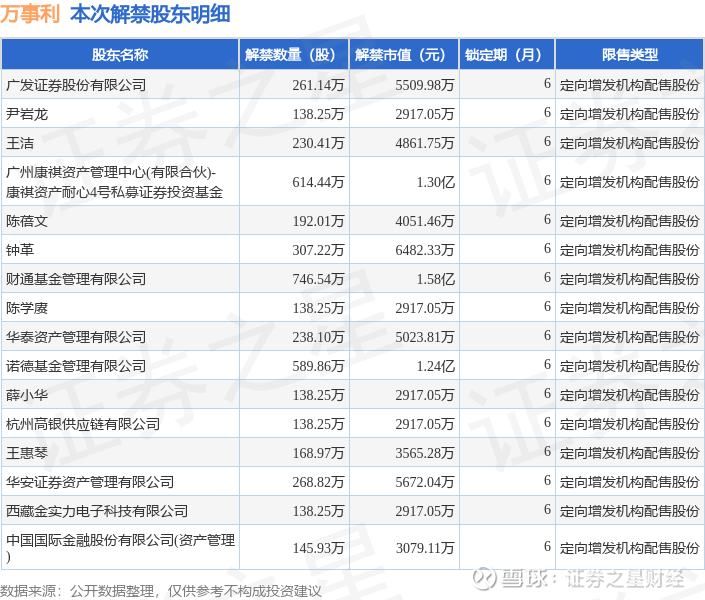Click share count 268.82万
705x600 pixels.
(318, 482)
